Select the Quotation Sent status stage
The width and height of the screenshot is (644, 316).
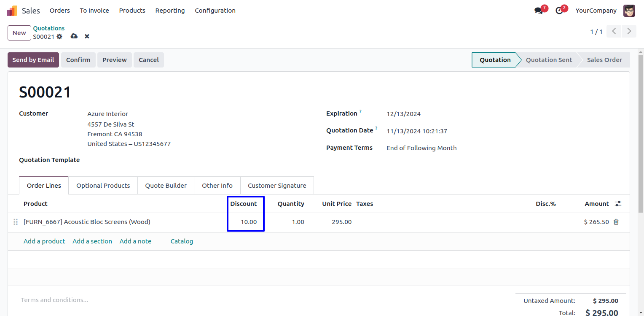pos(549,60)
